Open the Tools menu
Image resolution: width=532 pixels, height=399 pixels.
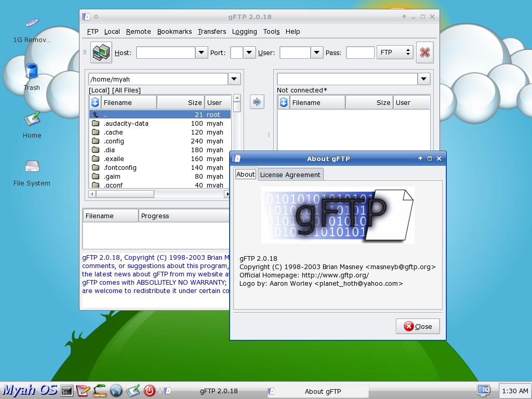point(271,32)
